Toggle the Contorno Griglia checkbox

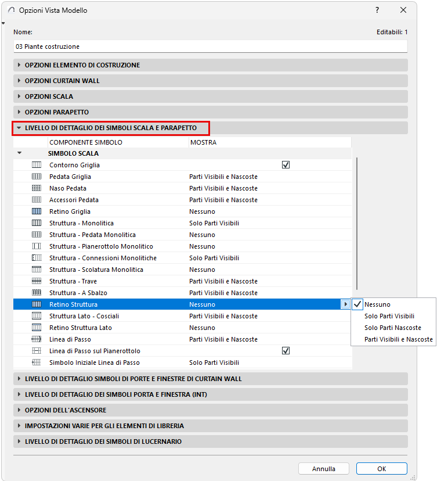pyautogui.click(x=286, y=165)
